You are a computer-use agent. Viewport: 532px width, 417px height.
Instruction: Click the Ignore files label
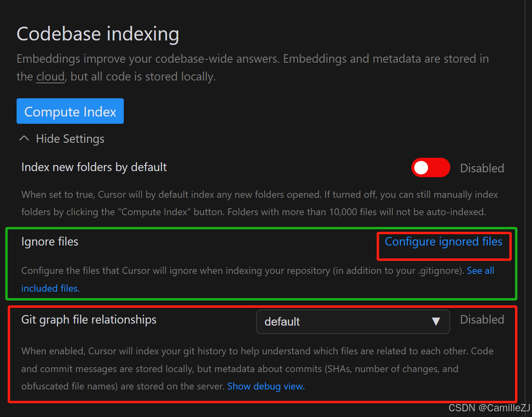pyautogui.click(x=50, y=241)
